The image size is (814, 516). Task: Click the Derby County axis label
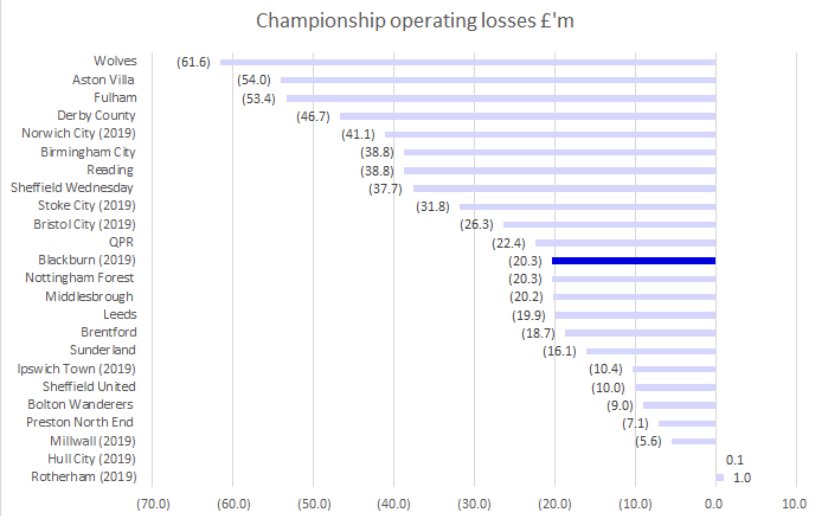click(96, 116)
